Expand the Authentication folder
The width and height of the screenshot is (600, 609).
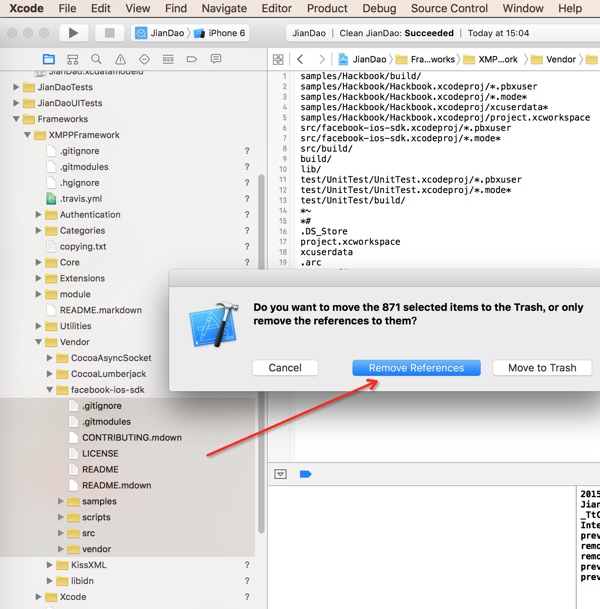38,214
